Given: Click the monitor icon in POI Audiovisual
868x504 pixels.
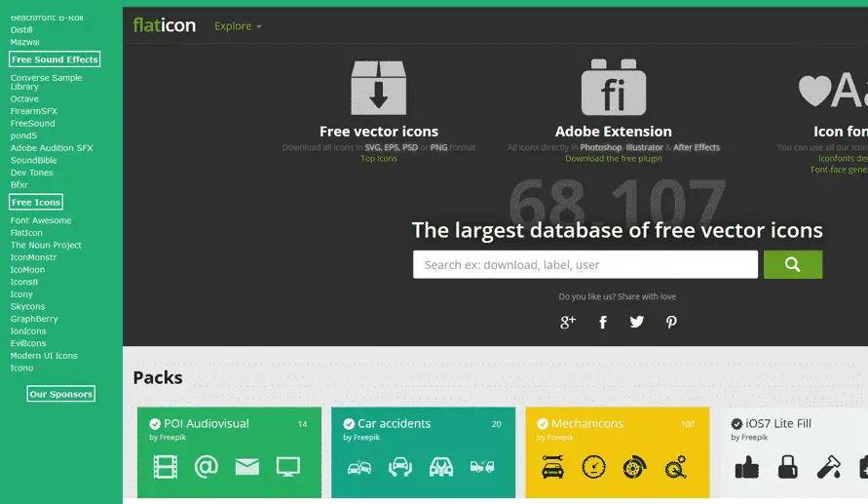Looking at the screenshot, I should pos(287,467).
